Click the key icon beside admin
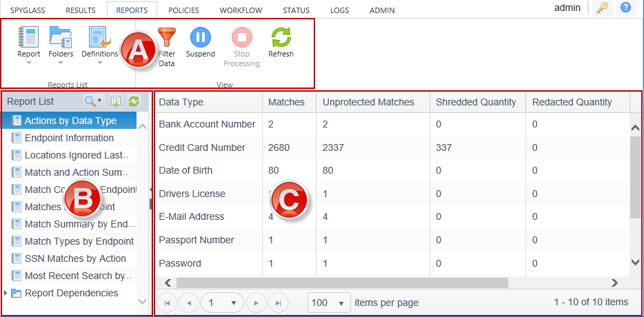The width and height of the screenshot is (644, 317). tap(601, 8)
